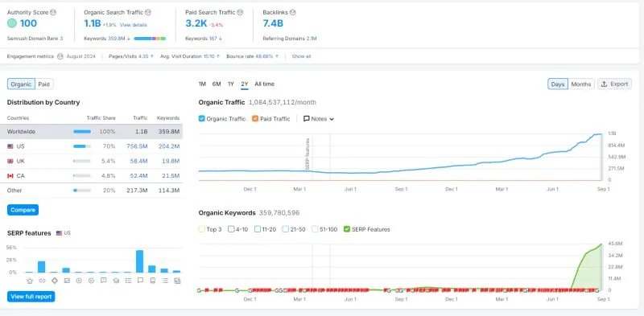Click the View full report button
The image size is (644, 316).
[x=31, y=297]
